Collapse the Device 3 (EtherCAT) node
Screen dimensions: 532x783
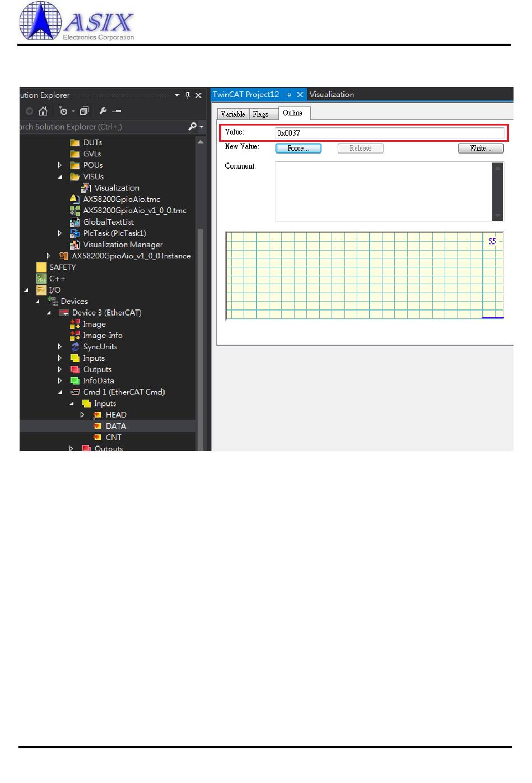click(x=49, y=313)
